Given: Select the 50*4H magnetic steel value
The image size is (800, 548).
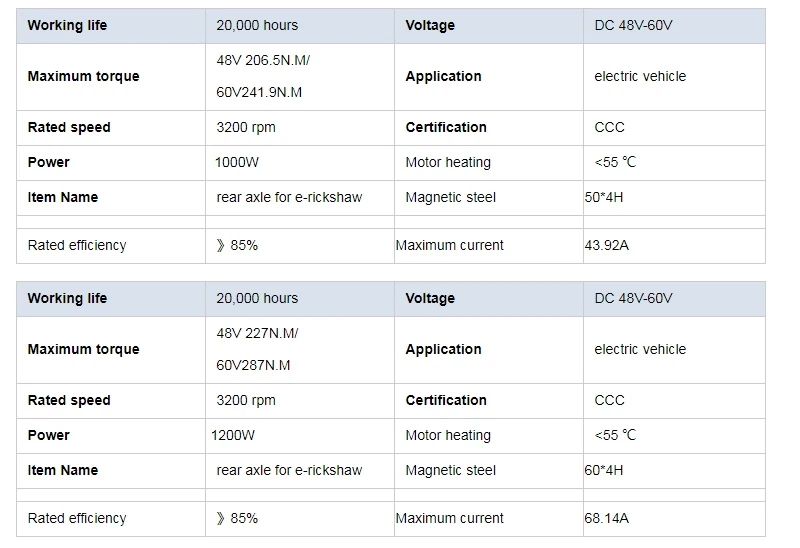Looking at the screenshot, I should (604, 197).
